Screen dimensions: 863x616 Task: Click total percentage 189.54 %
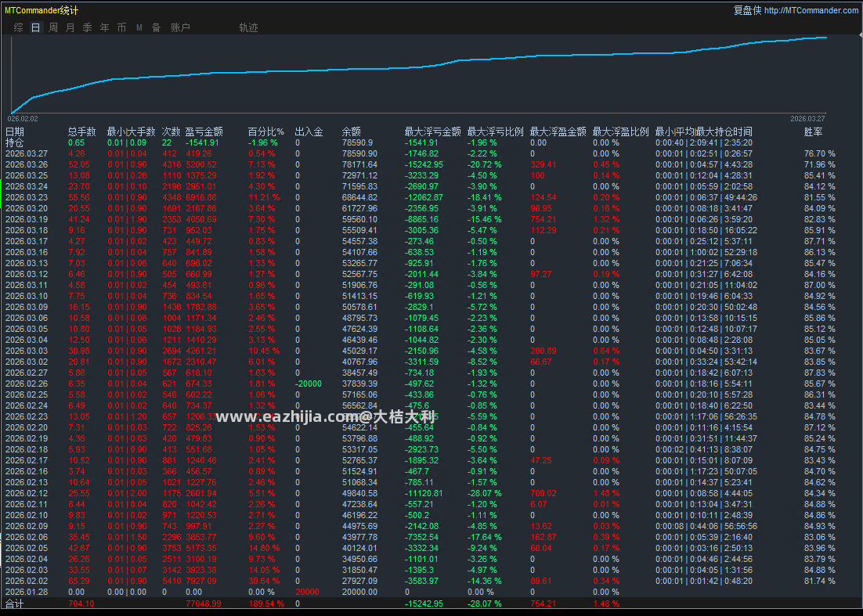tap(265, 604)
